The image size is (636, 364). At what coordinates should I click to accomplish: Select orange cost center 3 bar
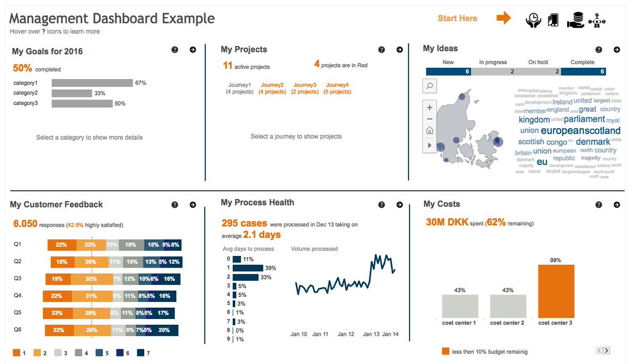click(x=556, y=291)
